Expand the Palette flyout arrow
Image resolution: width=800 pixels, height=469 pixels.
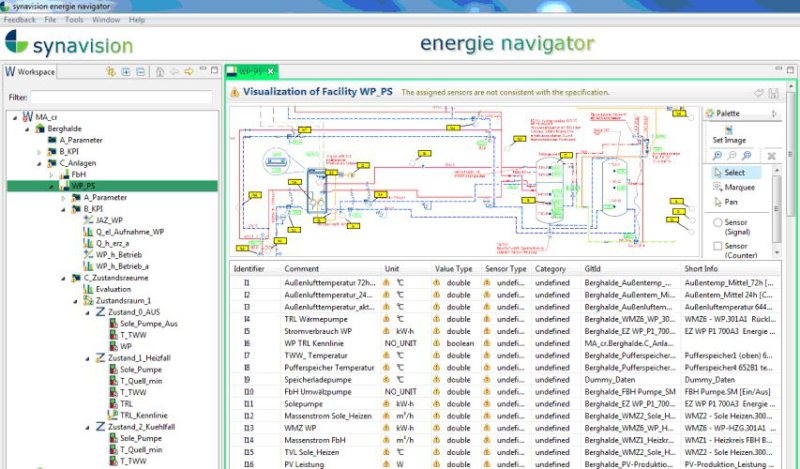(774, 113)
